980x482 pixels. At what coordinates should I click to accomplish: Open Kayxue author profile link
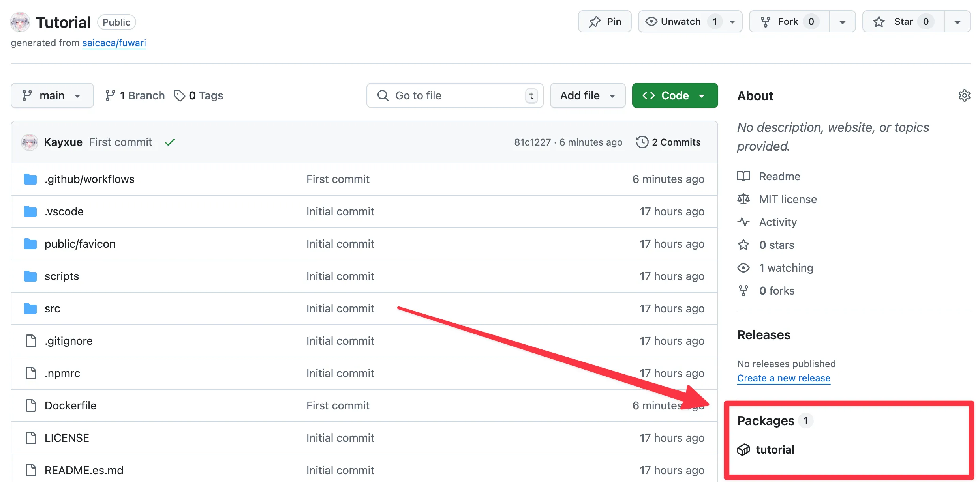pyautogui.click(x=63, y=142)
